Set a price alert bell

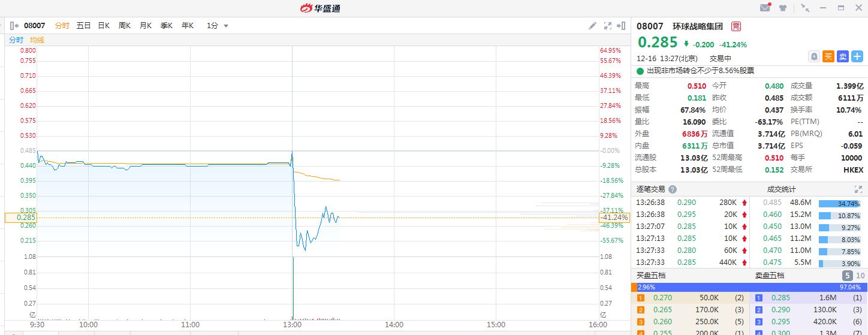point(814,56)
